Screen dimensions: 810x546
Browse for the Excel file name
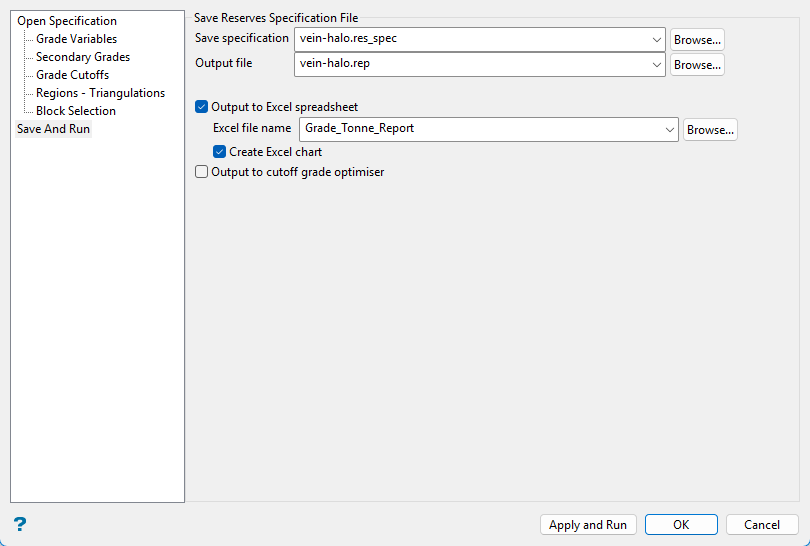click(710, 130)
